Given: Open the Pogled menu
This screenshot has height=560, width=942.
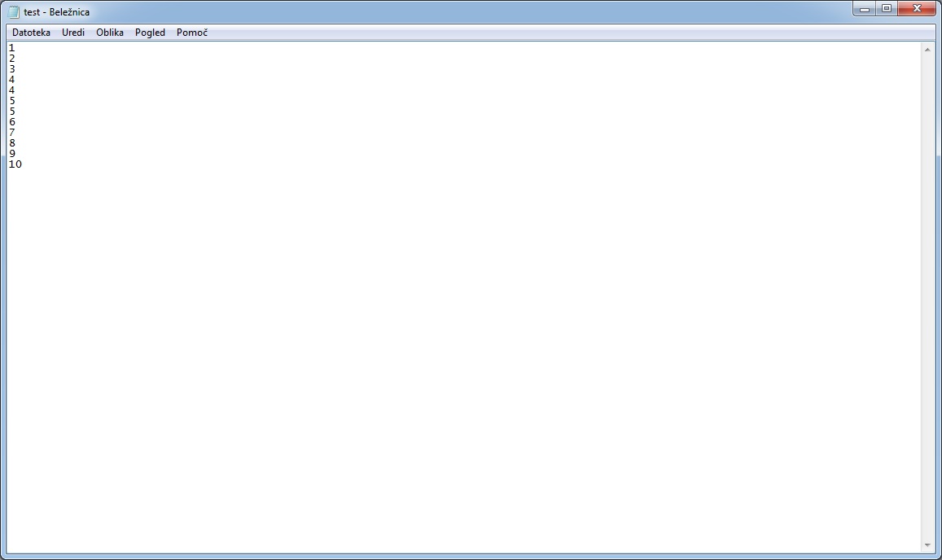Looking at the screenshot, I should (x=150, y=33).
